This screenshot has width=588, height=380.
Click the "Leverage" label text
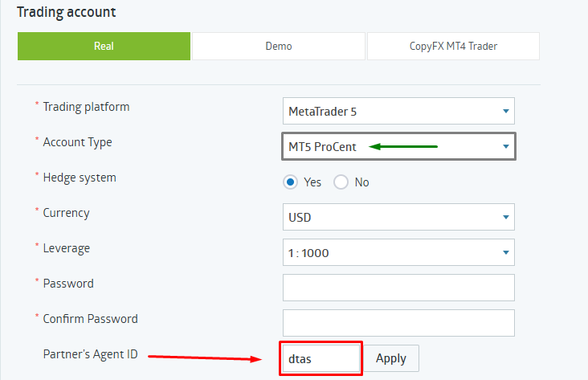[x=67, y=248]
